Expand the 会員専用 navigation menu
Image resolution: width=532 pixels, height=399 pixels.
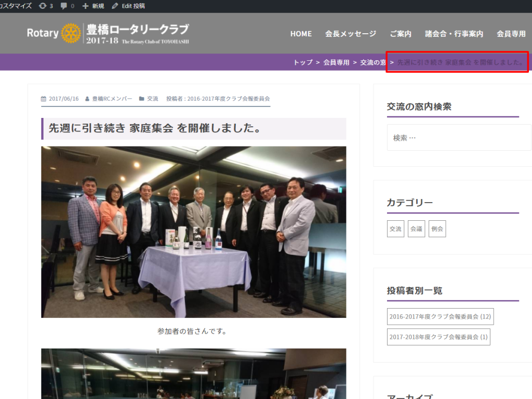(511, 34)
